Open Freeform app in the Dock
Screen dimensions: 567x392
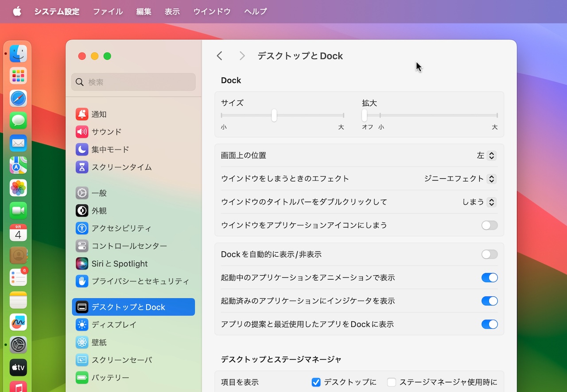point(18,323)
